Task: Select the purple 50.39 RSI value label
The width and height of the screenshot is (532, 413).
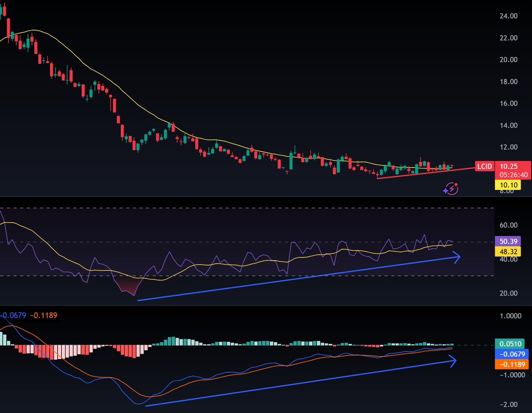Action: click(507, 242)
